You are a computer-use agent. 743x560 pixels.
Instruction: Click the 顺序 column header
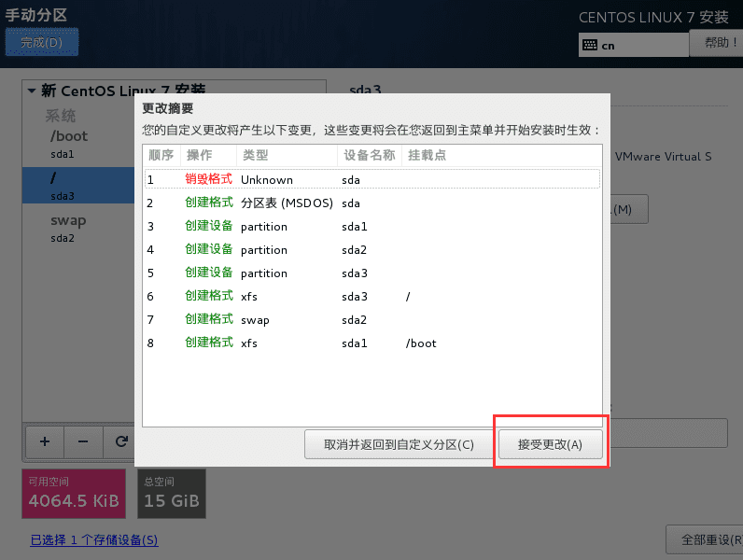(x=161, y=155)
